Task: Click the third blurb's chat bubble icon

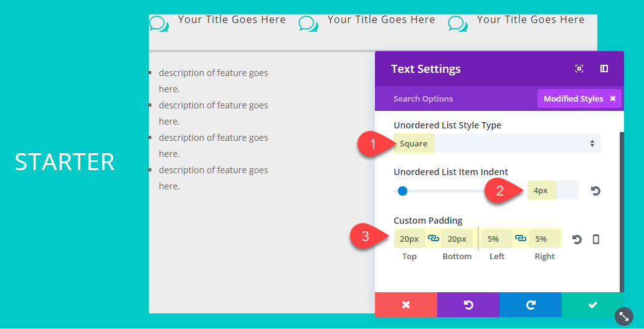Action: 458,24
